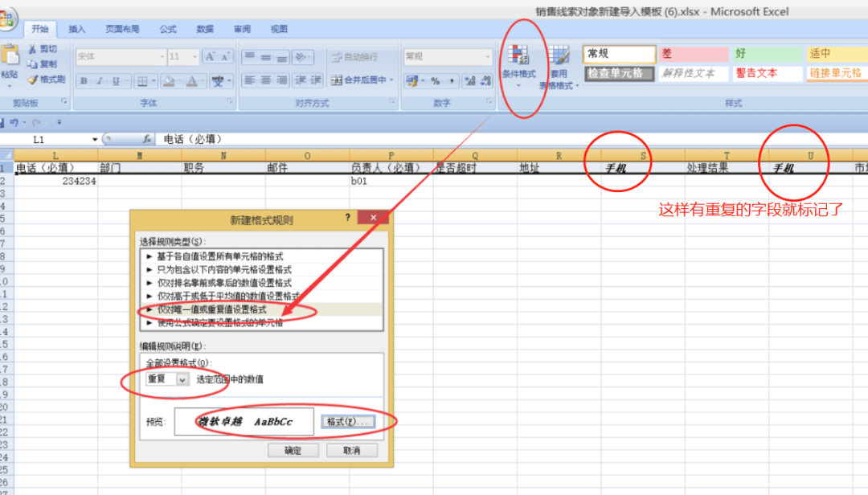This screenshot has width=868, height=495.
Task: Switch to the 页面布局 (Page Layout) tab
Action: (122, 30)
